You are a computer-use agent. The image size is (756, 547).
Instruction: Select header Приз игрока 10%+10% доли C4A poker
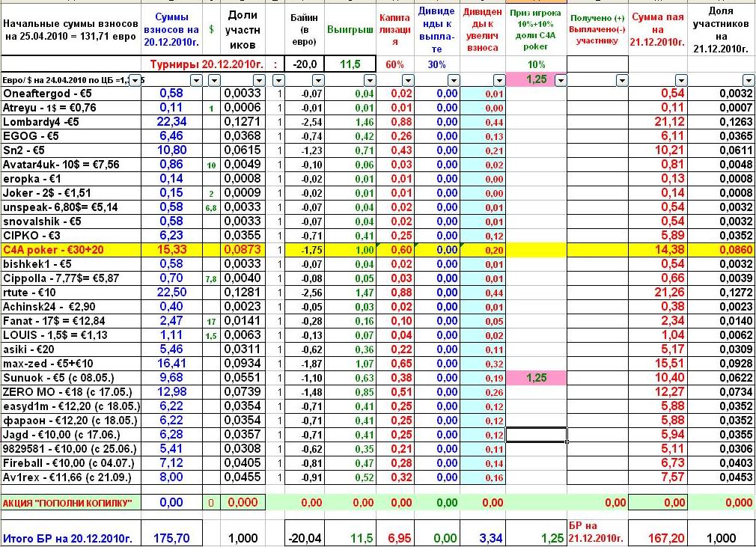(536, 30)
